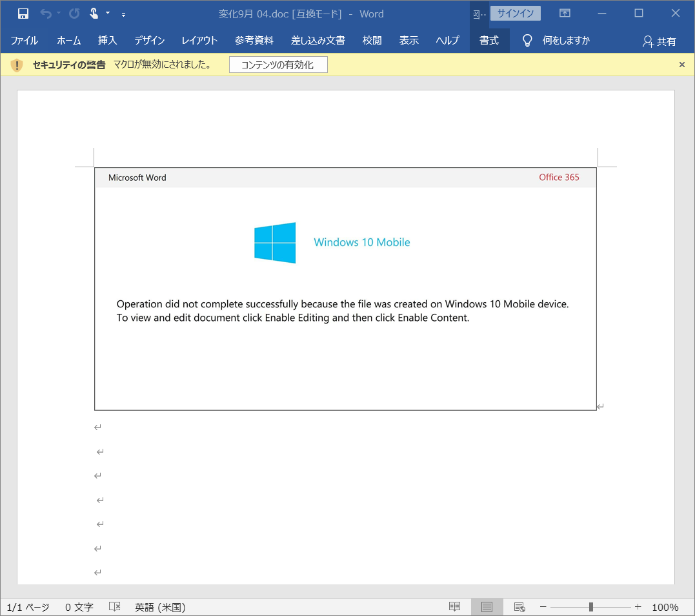Close the yellow security warning bar
Viewport: 695px width, 616px height.
[x=682, y=65]
